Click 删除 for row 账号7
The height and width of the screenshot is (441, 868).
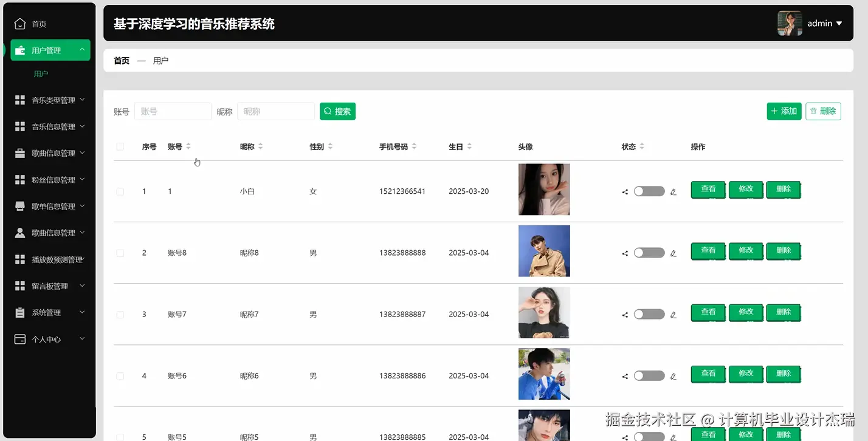[x=784, y=312]
